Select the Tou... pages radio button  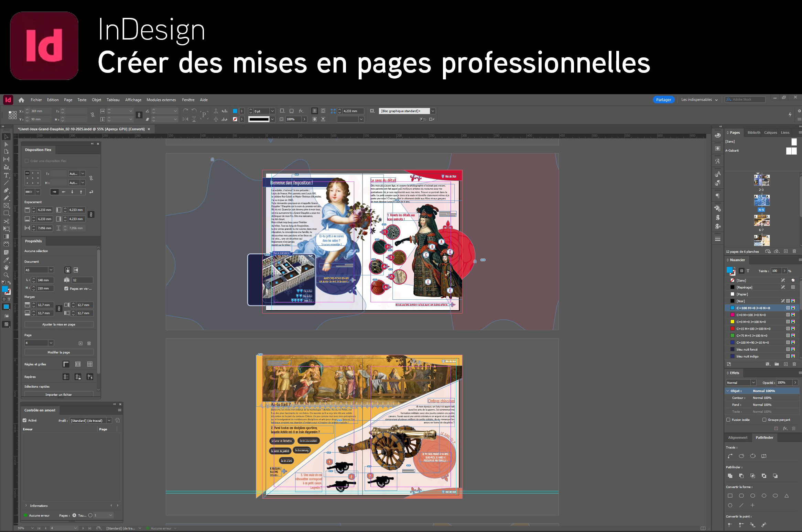[x=74, y=515]
